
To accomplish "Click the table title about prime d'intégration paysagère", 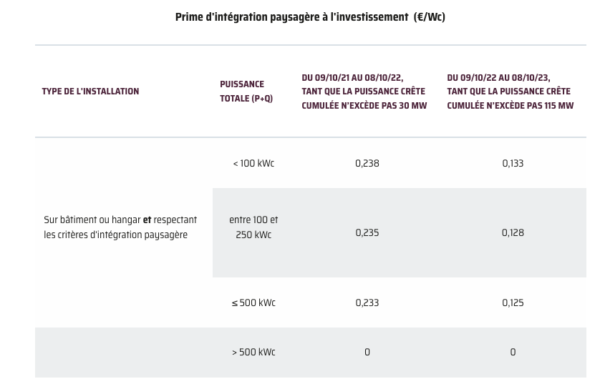I will [x=310, y=17].
